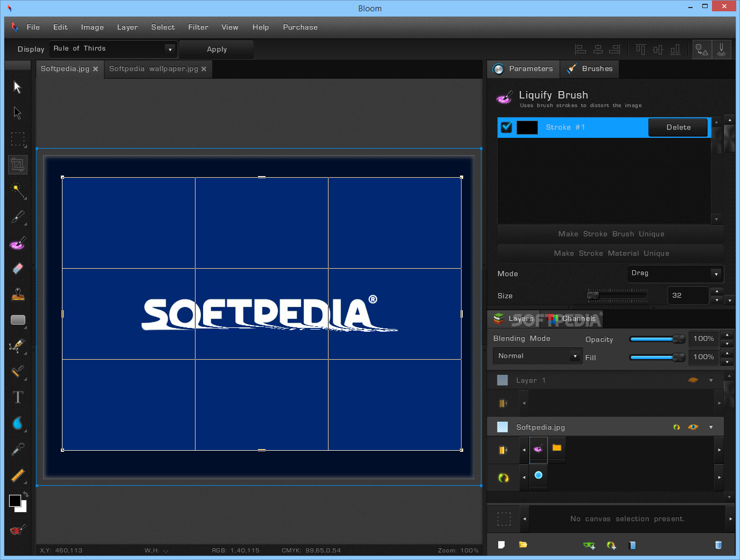Select the rectangular marquee tool
740x560 pixels.
point(18,139)
